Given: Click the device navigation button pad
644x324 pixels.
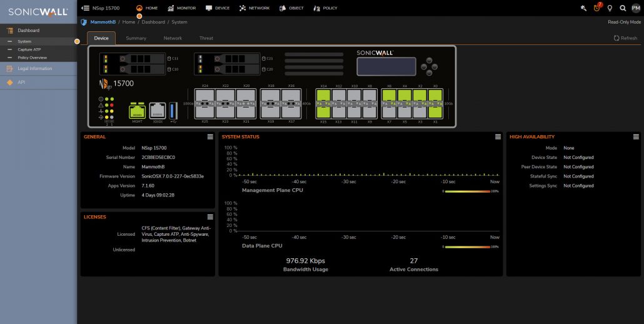Looking at the screenshot, I should click(429, 66).
